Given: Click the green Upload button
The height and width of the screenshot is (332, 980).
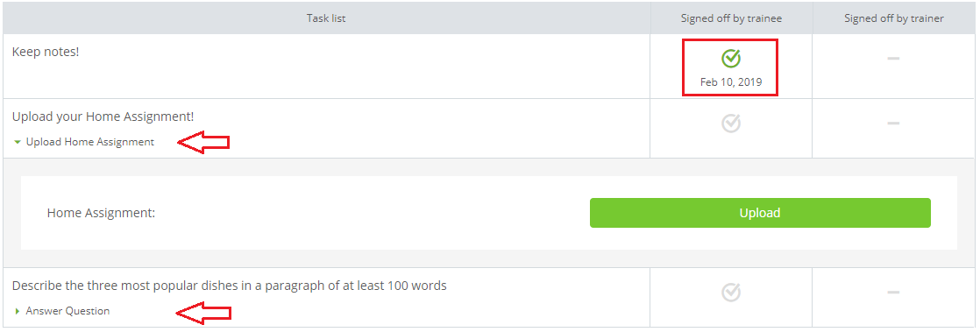Looking at the screenshot, I should pyautogui.click(x=760, y=213).
